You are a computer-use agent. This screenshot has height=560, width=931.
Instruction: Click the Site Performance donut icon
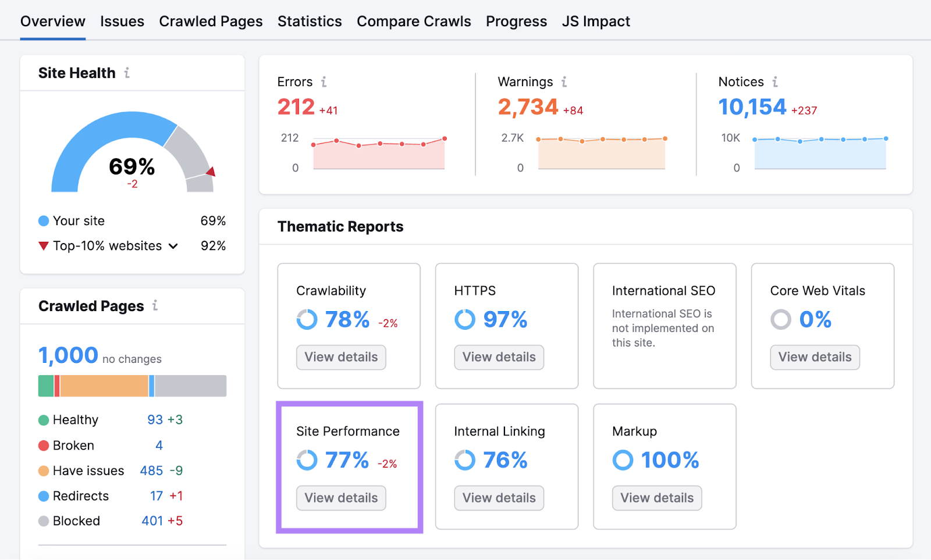pos(307,460)
